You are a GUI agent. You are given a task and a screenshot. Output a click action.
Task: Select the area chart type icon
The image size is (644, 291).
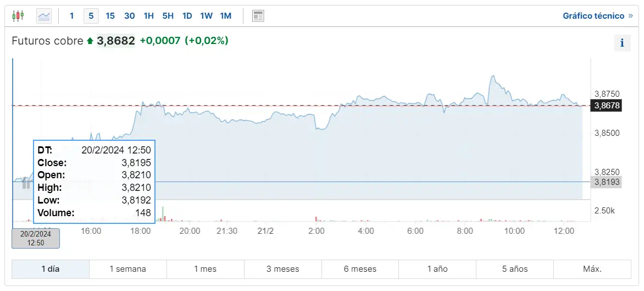point(44,16)
